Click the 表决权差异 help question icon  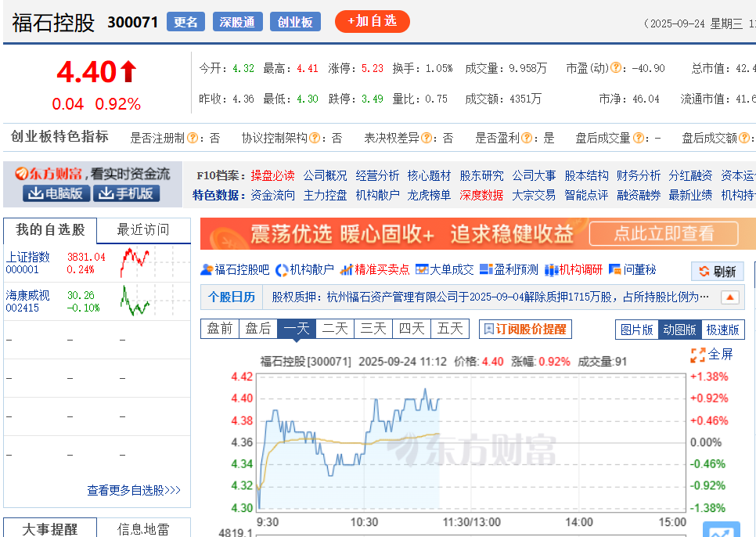point(427,138)
